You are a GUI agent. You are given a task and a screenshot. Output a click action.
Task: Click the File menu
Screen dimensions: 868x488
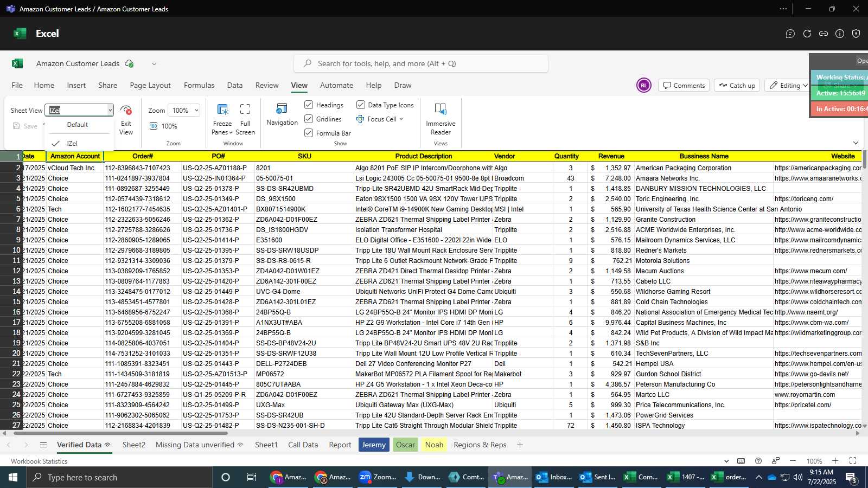17,85
